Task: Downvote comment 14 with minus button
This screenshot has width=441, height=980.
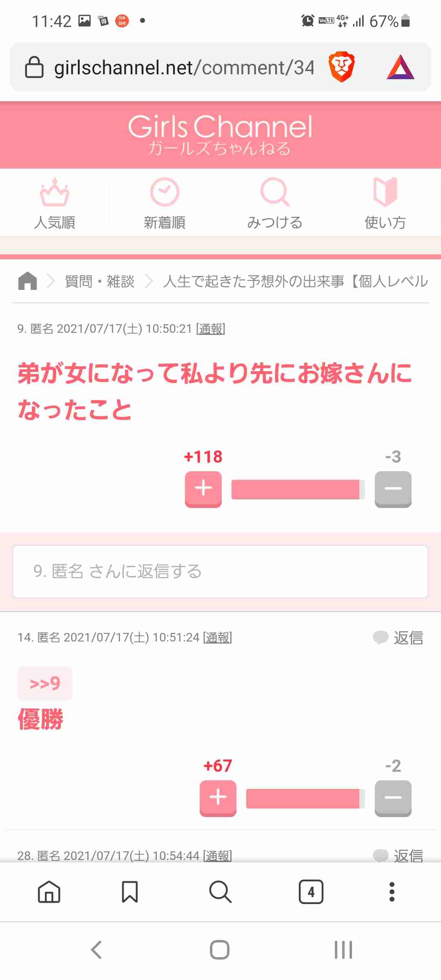Action: point(393,798)
